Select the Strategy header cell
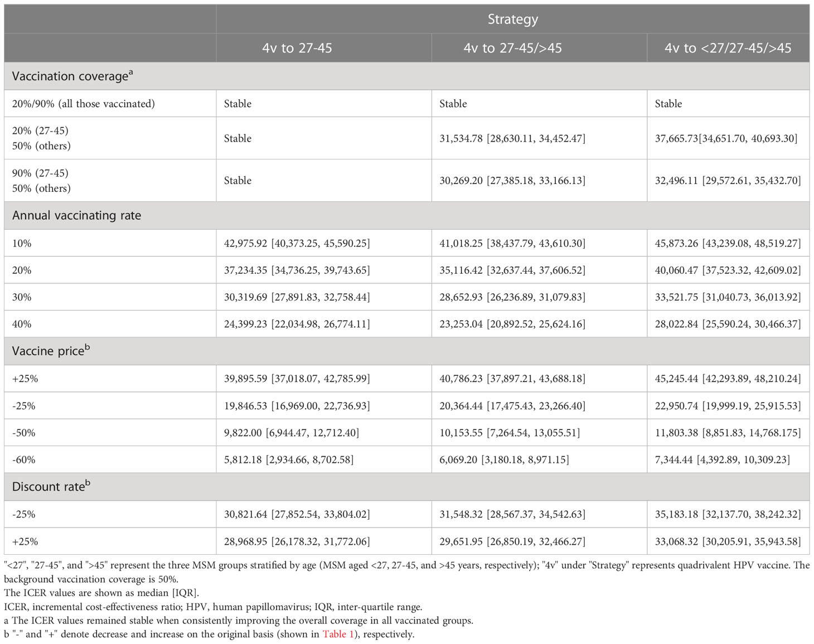Screen dimensions: 814x644 click(513, 19)
